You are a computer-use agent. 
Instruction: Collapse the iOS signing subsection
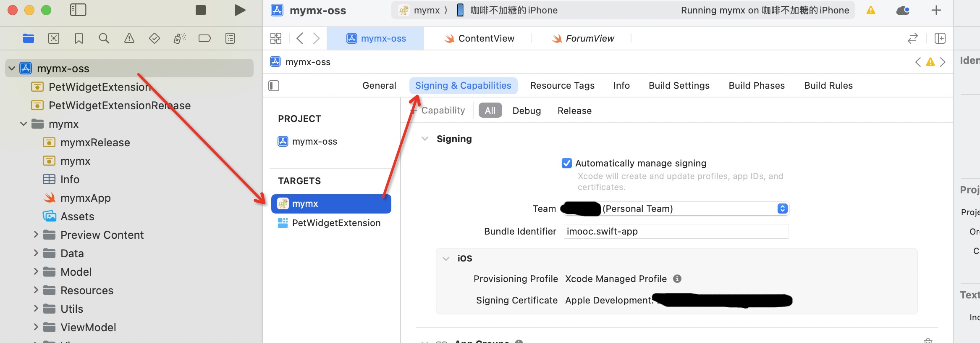pyautogui.click(x=446, y=259)
